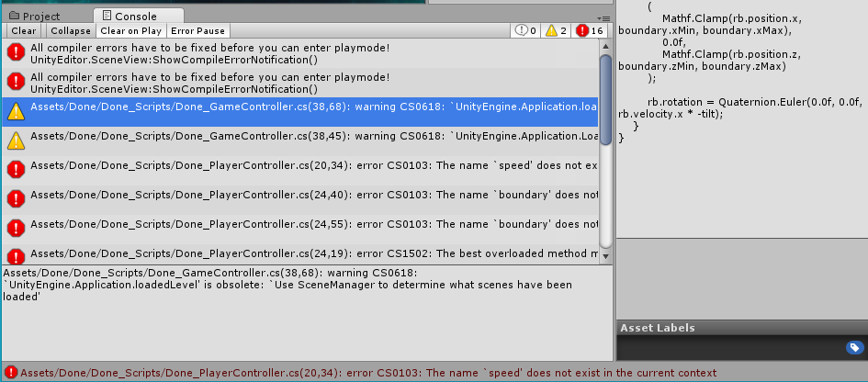The height and width of the screenshot is (382, 868).
Task: Click the console vertical scrollbar thumb
Action: (605, 100)
